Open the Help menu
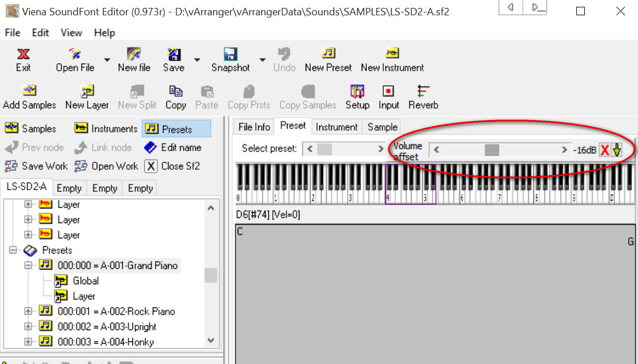Image resolution: width=638 pixels, height=364 pixels. click(105, 32)
